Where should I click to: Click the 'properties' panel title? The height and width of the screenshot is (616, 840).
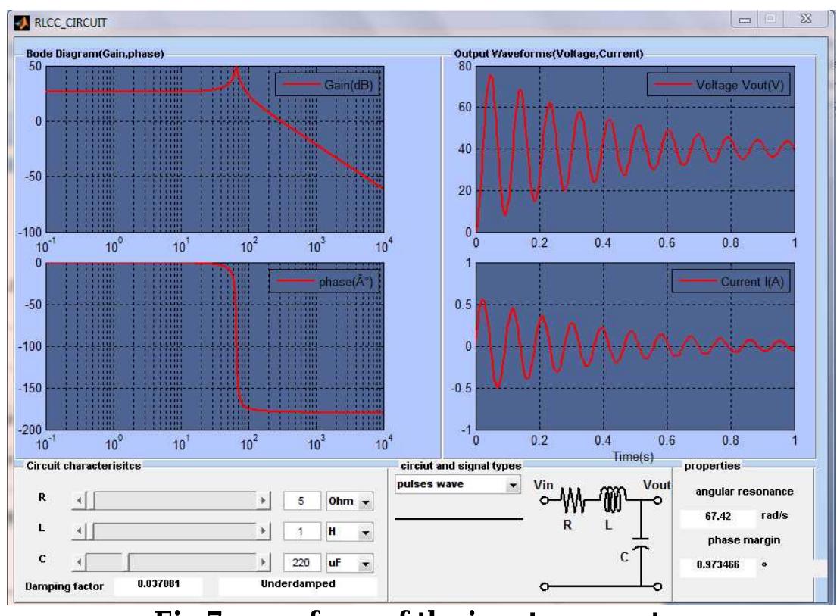[x=712, y=466]
